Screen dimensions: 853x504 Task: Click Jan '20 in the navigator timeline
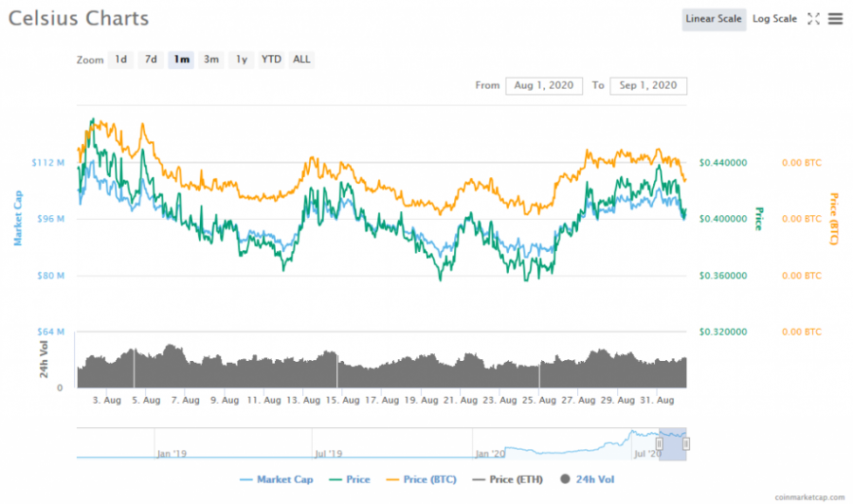click(x=490, y=454)
